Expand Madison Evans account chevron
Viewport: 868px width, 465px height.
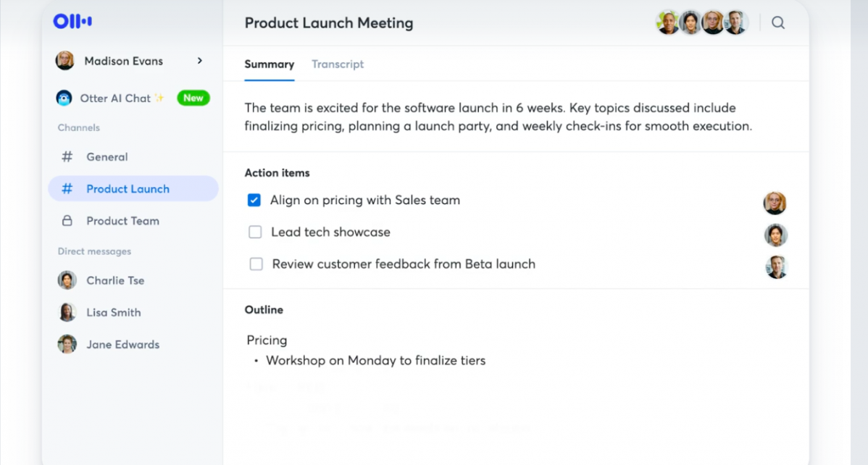pyautogui.click(x=200, y=61)
